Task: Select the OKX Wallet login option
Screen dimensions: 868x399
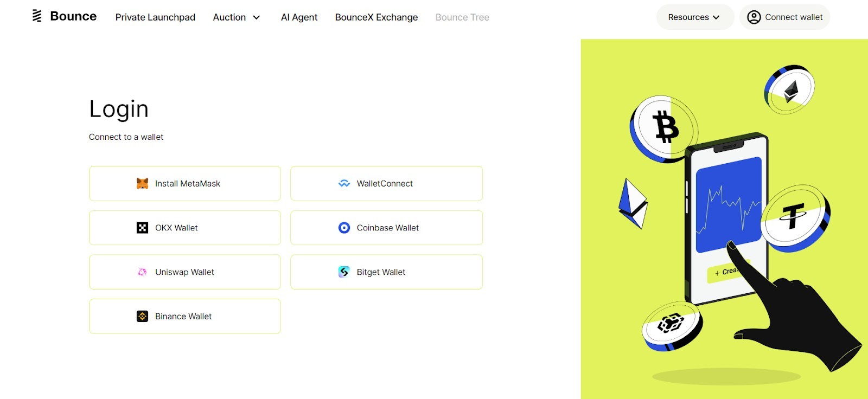Action: coord(185,228)
